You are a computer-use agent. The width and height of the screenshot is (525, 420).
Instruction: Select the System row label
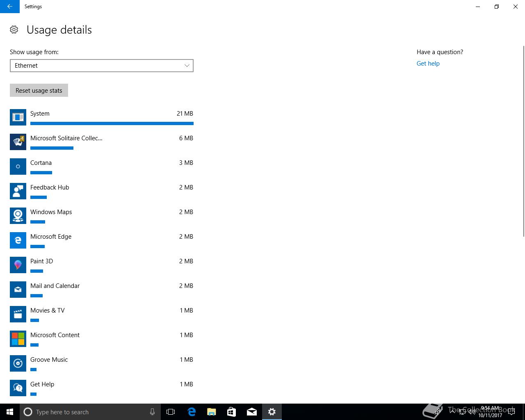40,114
